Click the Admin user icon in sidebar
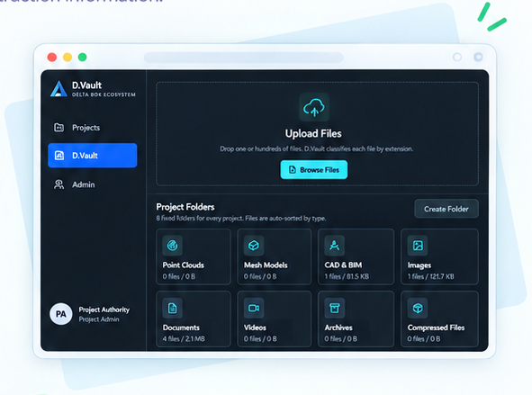 59,184
